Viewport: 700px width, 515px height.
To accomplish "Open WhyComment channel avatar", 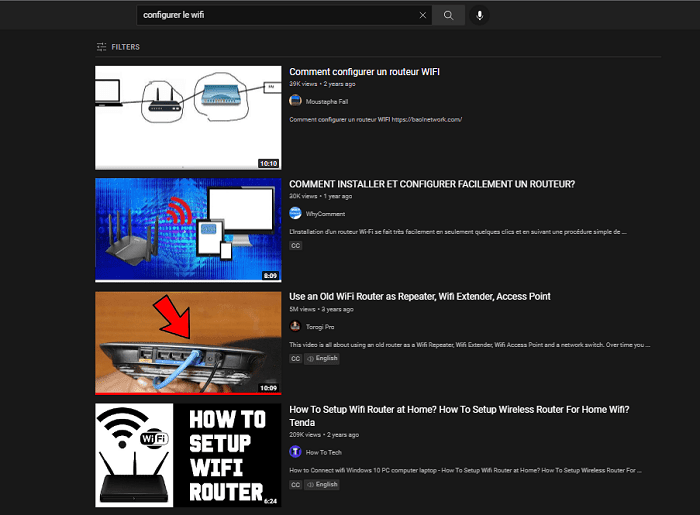I will click(x=295, y=213).
